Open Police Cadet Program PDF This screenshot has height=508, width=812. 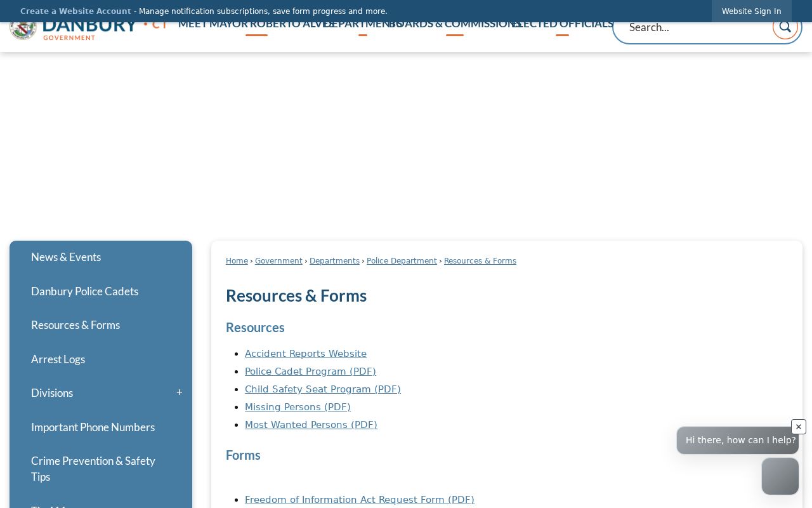coord(310,371)
